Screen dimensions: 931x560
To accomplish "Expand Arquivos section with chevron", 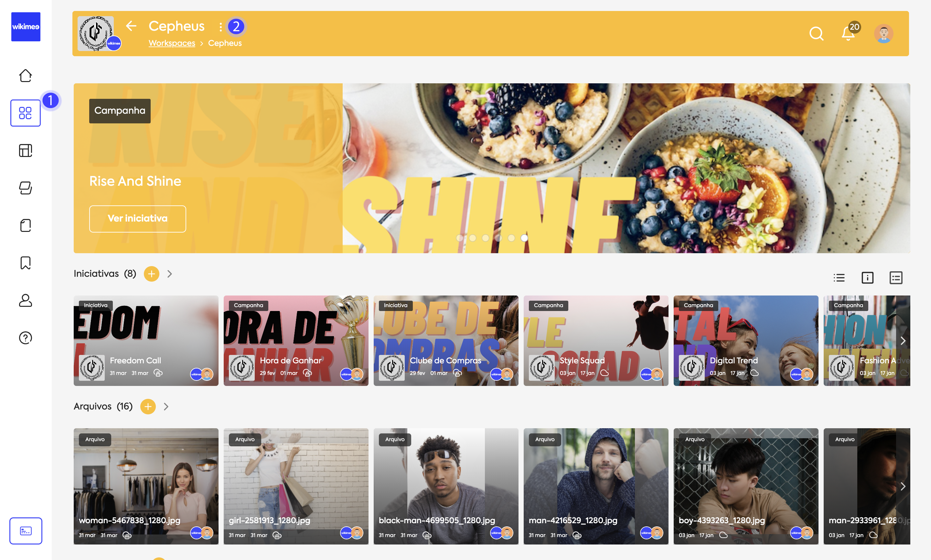I will (x=166, y=406).
